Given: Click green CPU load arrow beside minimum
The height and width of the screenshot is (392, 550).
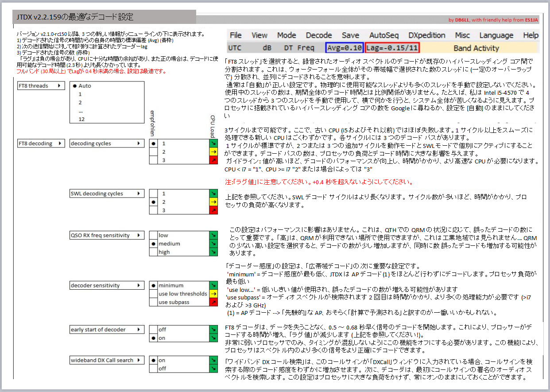Looking at the screenshot, I should click(213, 285).
